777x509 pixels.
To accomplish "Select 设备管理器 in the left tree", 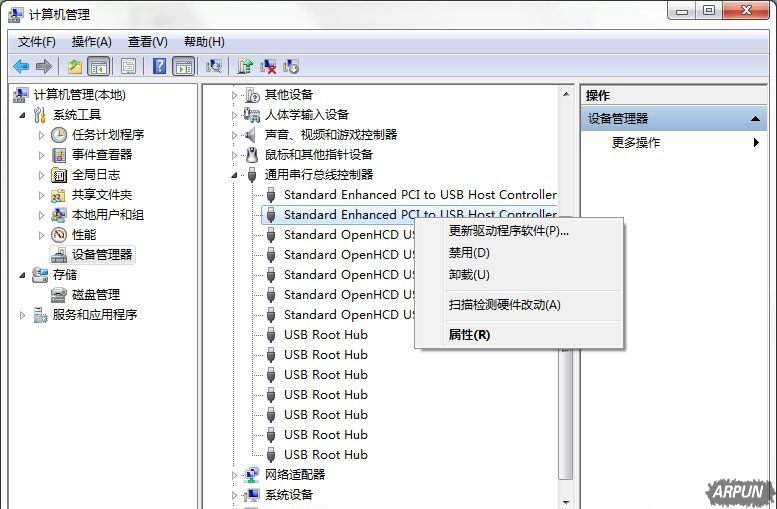I will click(102, 255).
